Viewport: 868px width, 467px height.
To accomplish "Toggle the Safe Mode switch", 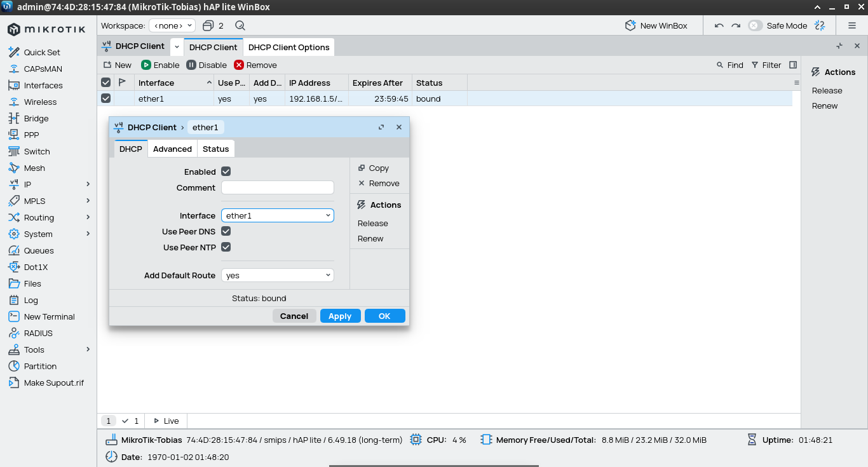I will 755,25.
